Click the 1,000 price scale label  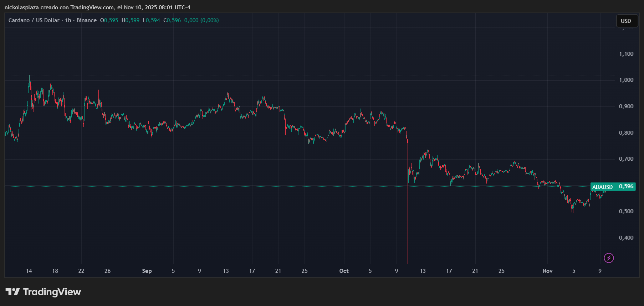tap(626, 80)
